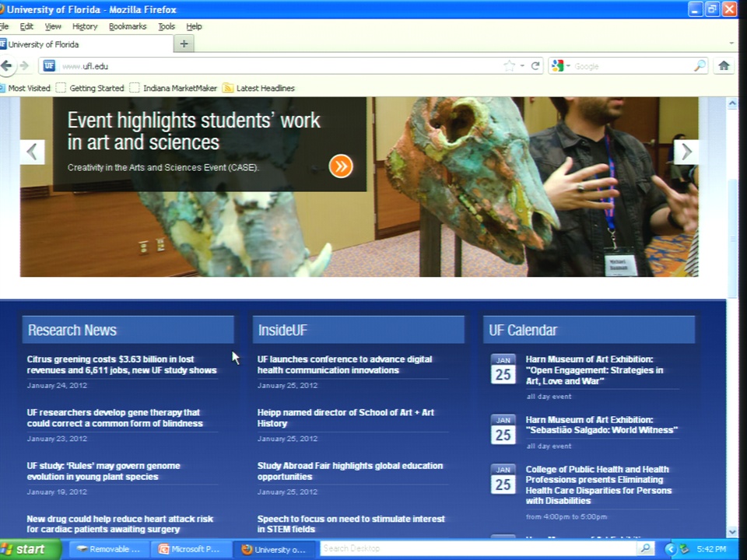747x560 pixels.
Task: Select the University of Florida Firefox taskbar button
Action: [x=274, y=549]
